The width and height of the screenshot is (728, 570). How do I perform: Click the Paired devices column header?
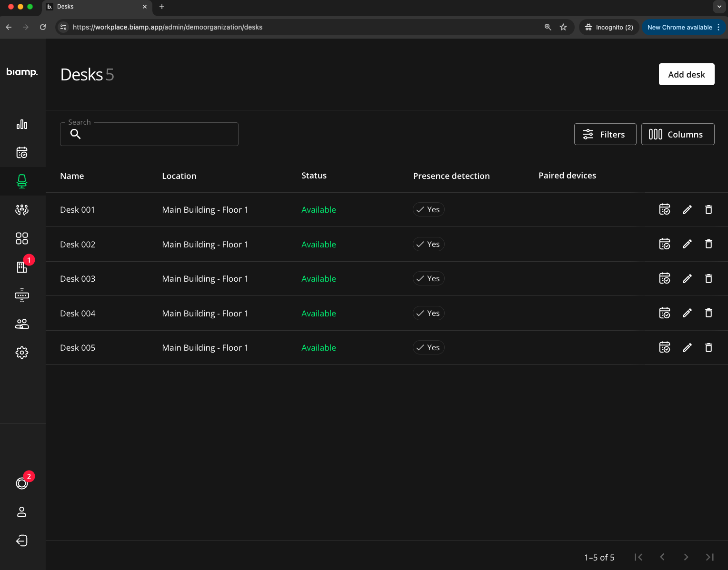pyautogui.click(x=567, y=176)
